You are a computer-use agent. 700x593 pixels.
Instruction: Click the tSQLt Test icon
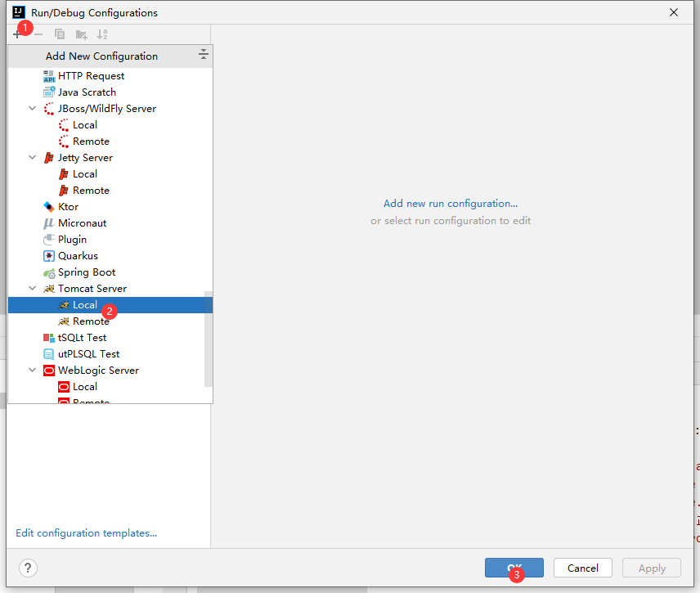tap(49, 338)
